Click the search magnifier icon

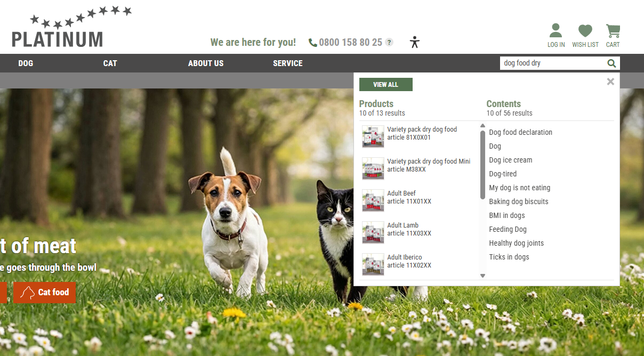coord(611,63)
